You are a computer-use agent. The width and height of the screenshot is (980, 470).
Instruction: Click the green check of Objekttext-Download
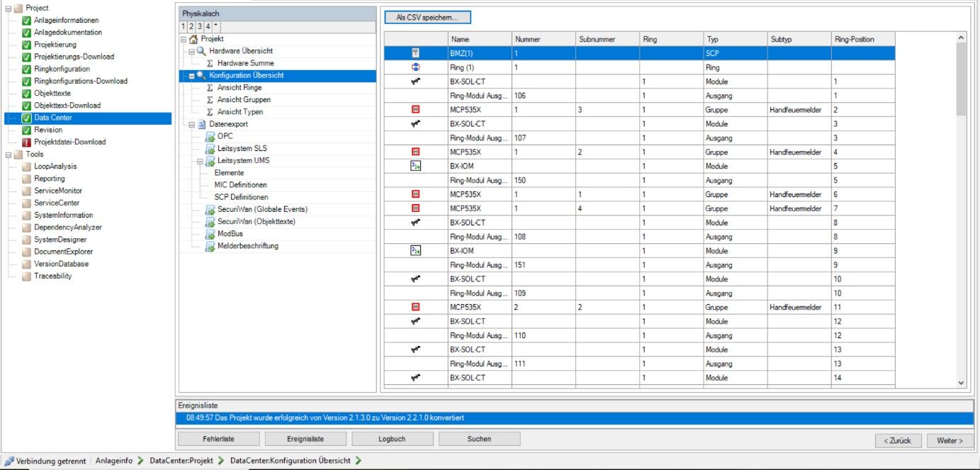tap(27, 106)
